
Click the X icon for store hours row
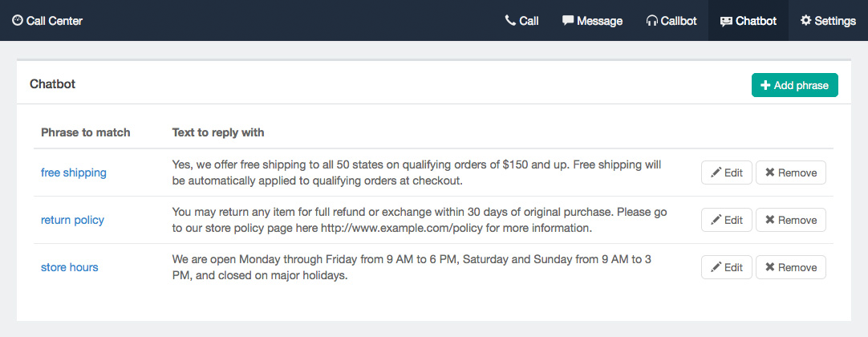point(769,267)
